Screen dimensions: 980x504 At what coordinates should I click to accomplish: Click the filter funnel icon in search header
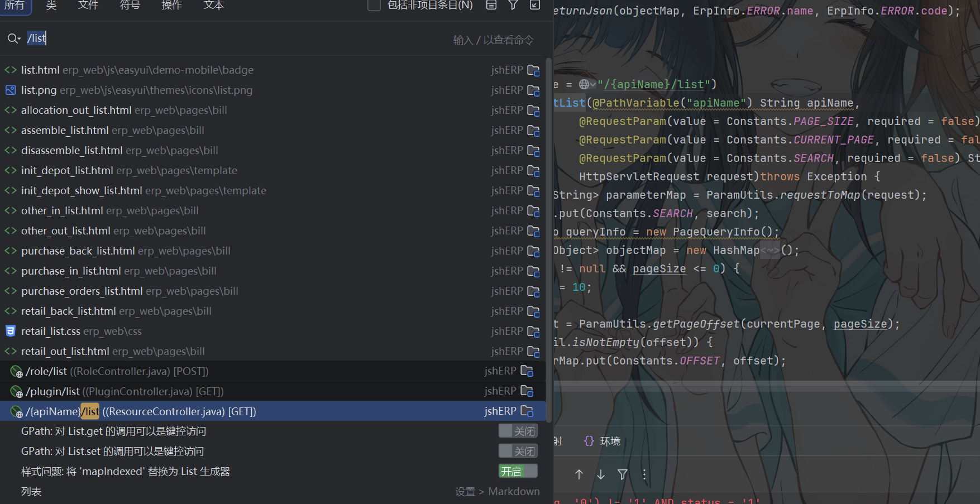pos(513,5)
